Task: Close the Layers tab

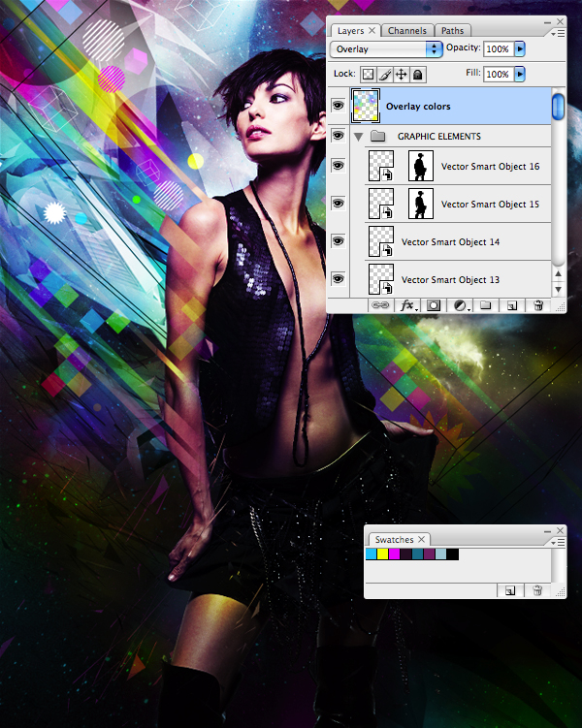Action: pyautogui.click(x=372, y=30)
